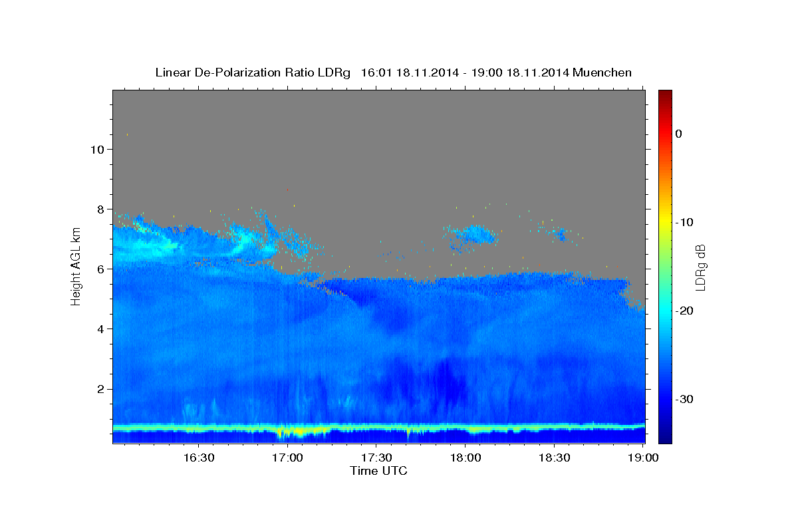Click the 17:00 time tick label
Viewport: 798px width, 532px height.
coord(288,458)
